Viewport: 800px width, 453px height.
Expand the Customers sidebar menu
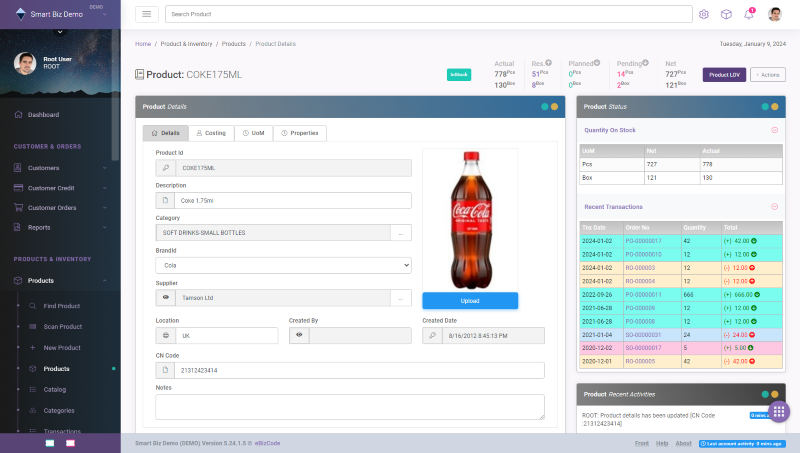pos(105,168)
